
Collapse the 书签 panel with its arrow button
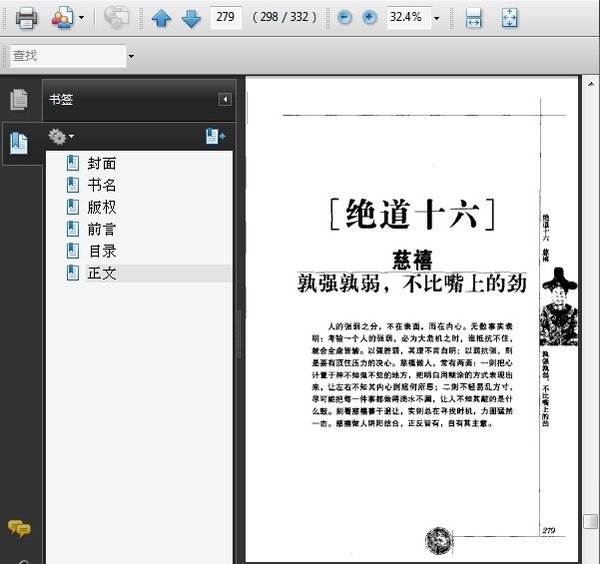[x=225, y=99]
